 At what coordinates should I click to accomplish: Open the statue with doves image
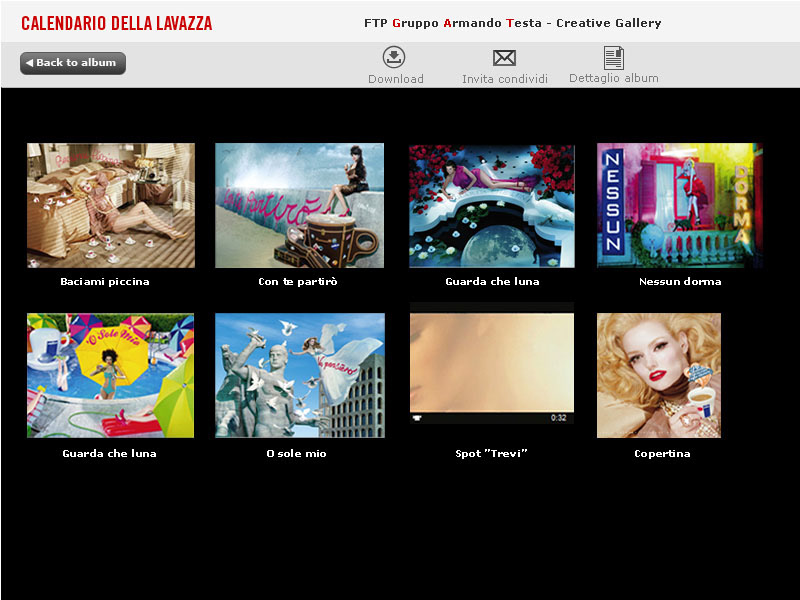coord(300,376)
